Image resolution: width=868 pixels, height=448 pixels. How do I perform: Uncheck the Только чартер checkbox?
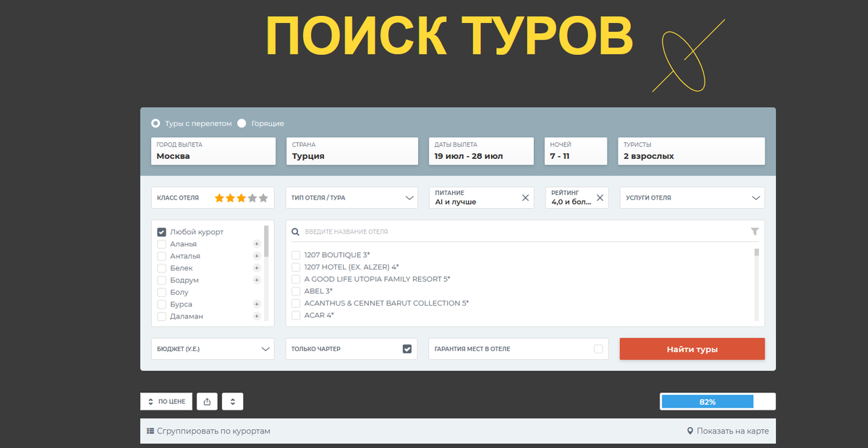tap(407, 348)
